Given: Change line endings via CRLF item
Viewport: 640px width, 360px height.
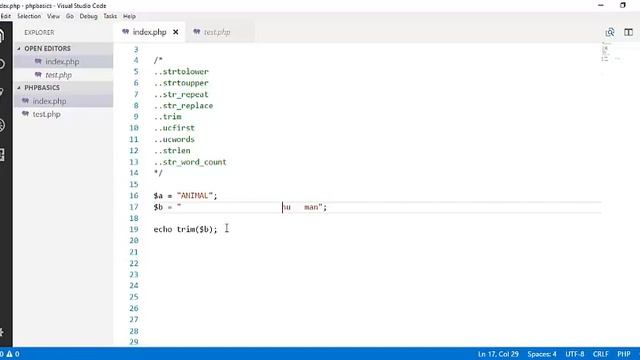Looking at the screenshot, I should coord(600,354).
